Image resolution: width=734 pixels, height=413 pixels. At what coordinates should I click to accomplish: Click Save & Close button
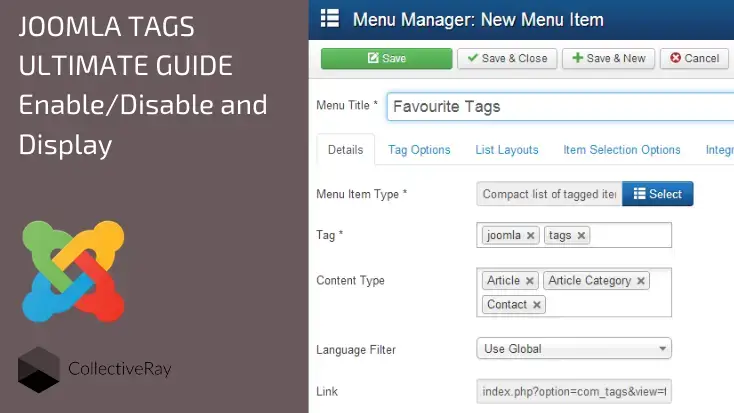point(507,59)
